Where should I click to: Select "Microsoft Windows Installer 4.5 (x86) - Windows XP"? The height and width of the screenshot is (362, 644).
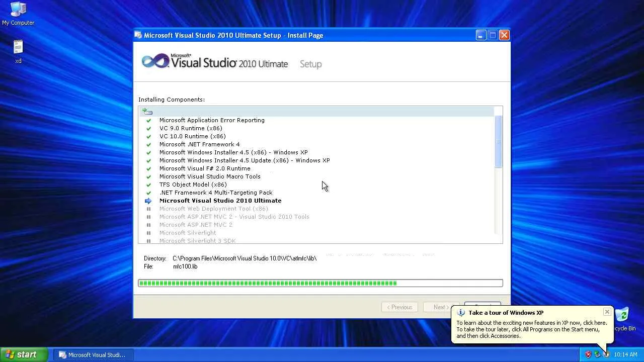[233, 153]
